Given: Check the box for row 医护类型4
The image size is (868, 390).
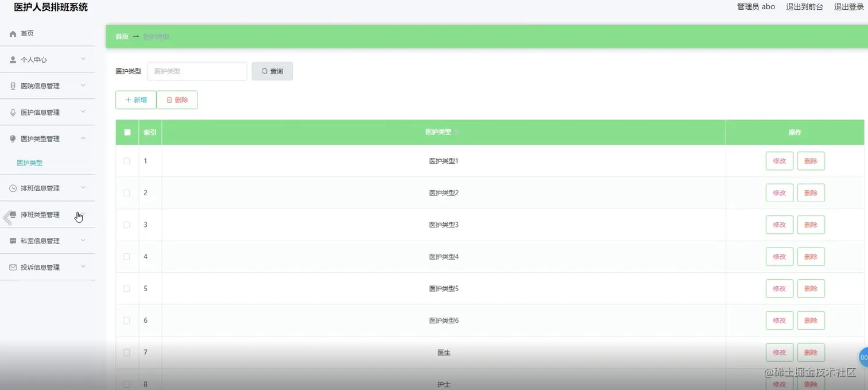Looking at the screenshot, I should tap(127, 257).
